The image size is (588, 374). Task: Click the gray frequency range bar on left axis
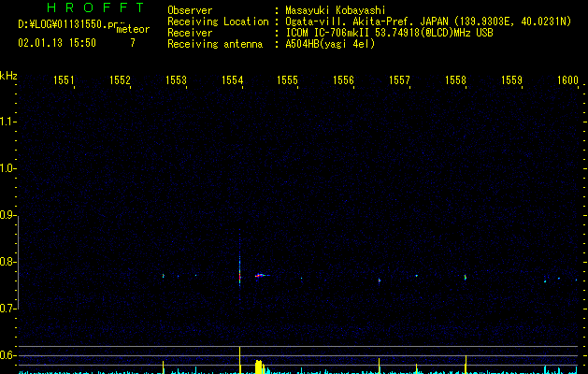pos(18,262)
